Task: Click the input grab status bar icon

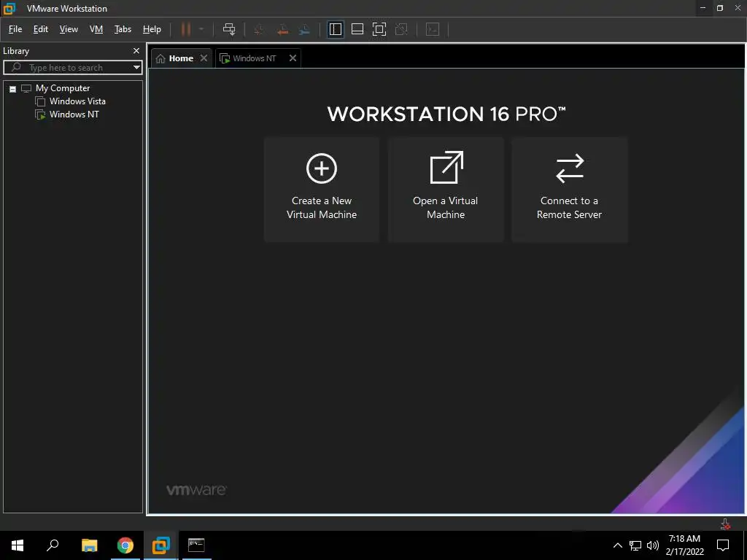Action: pos(725,524)
